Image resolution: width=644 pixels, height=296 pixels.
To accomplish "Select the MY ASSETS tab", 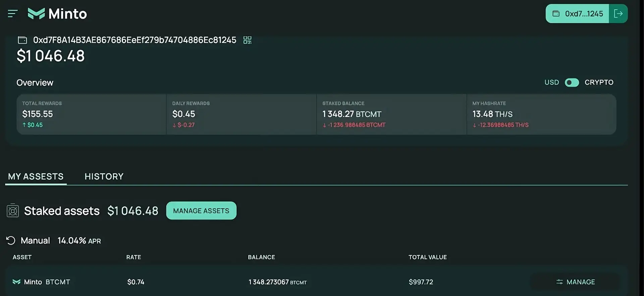I will (36, 177).
